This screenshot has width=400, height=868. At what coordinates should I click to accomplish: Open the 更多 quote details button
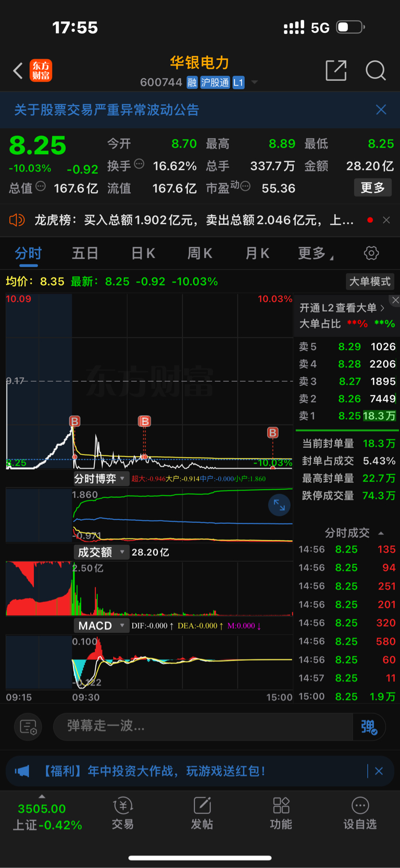pos(373,188)
